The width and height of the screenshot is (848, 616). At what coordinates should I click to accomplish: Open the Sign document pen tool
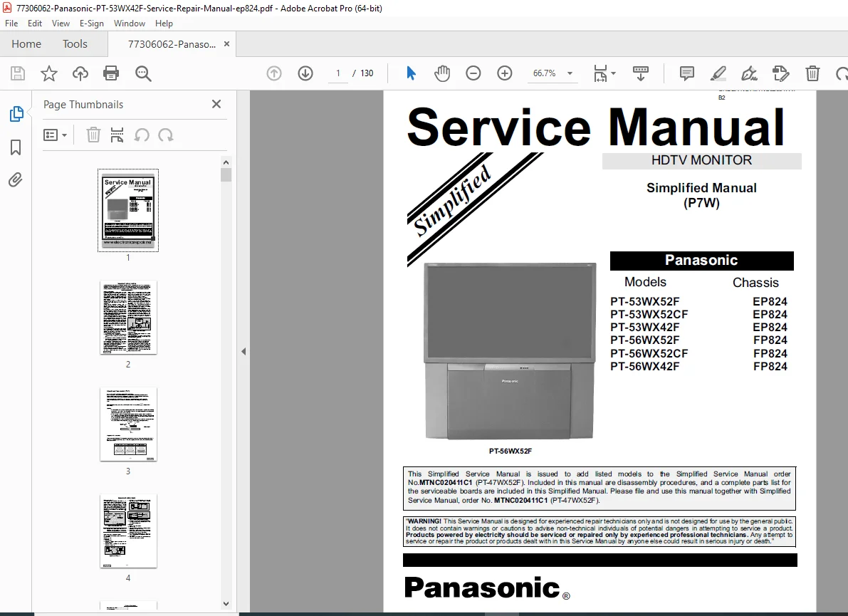click(x=750, y=73)
